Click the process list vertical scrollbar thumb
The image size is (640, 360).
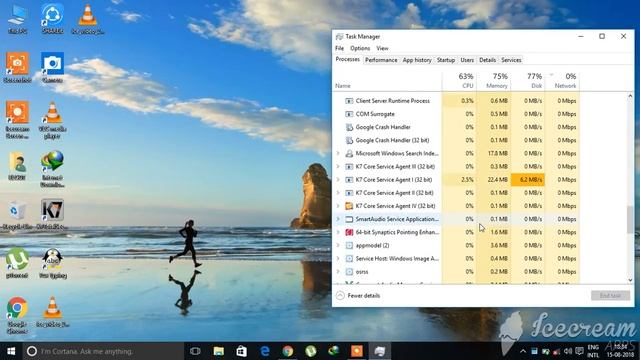(630, 220)
